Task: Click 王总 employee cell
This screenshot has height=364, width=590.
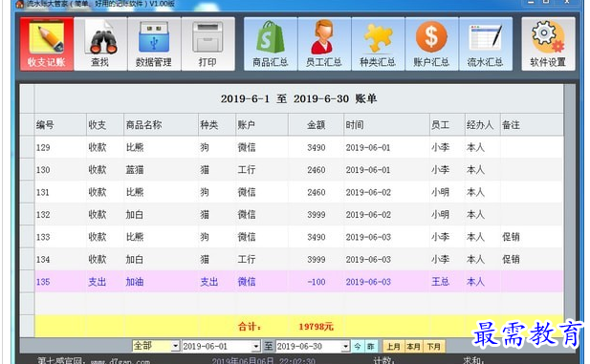Action: tap(440, 282)
